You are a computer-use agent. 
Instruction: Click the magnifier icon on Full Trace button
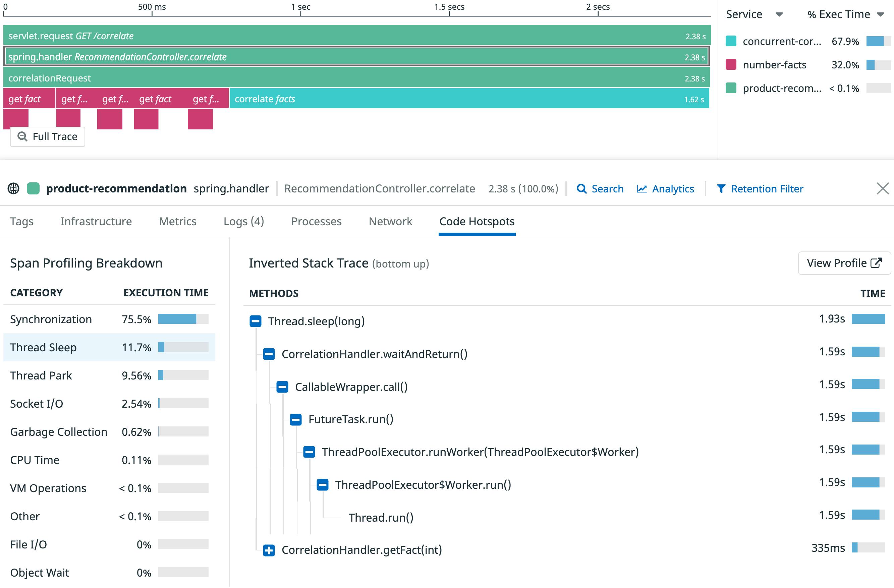pyautogui.click(x=22, y=136)
